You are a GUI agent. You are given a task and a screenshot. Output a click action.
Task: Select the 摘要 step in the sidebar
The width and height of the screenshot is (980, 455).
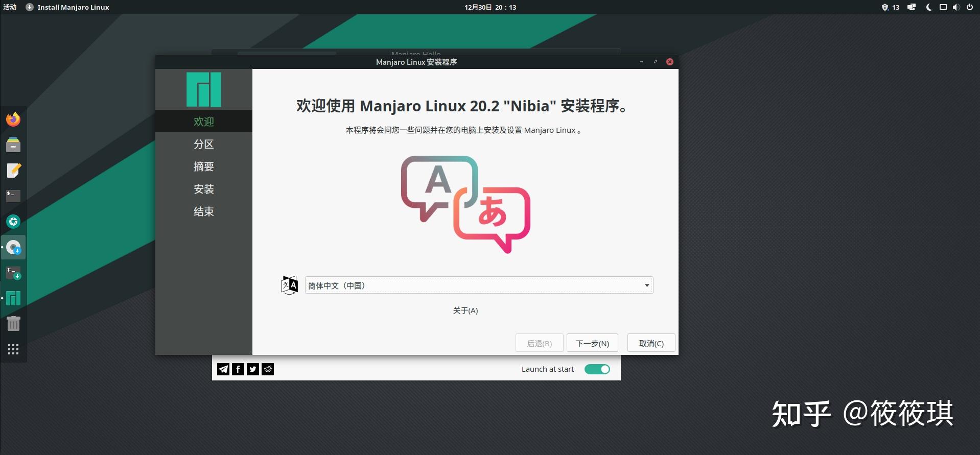pos(204,166)
